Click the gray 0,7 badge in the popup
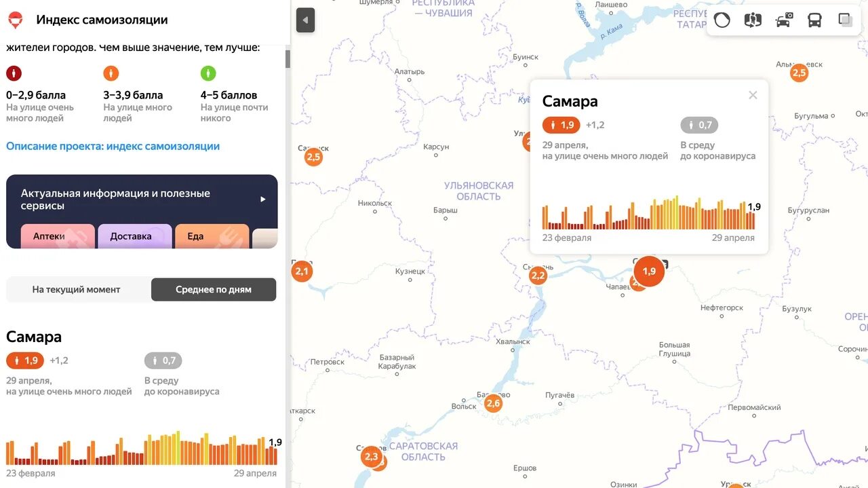The image size is (868, 488). coord(699,125)
